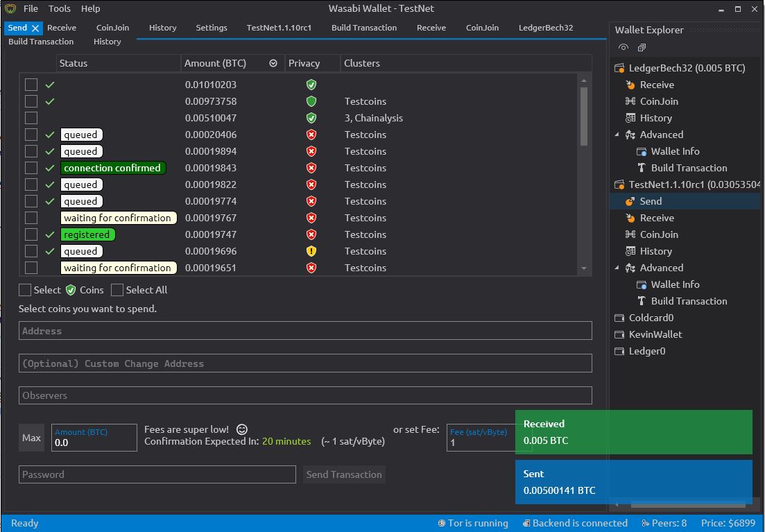The height and width of the screenshot is (532, 765).
Task: Collapse Advanced section under TestNet1.1.10rc1
Action: tap(617, 268)
